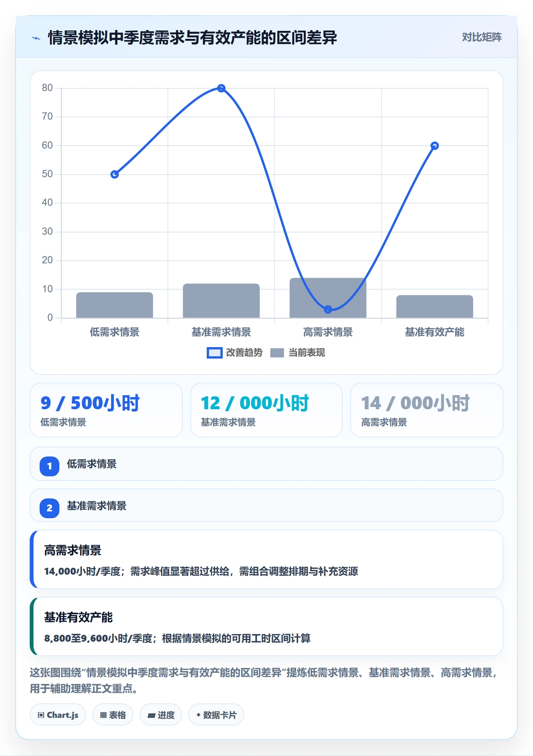The height and width of the screenshot is (756, 533).
Task: Click the 进度 tag
Action: click(x=161, y=715)
